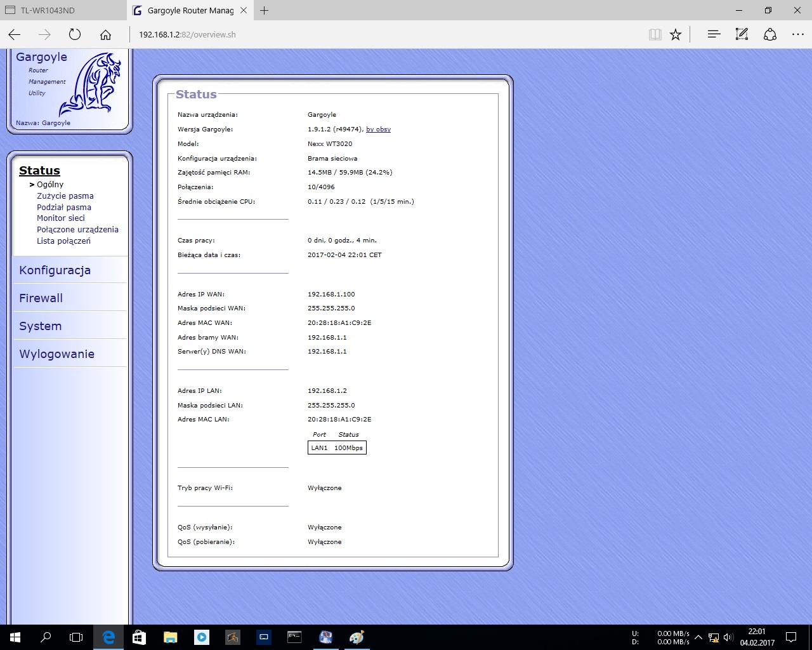
Task: Click the Połączenia value 10/4096
Action: (x=321, y=187)
